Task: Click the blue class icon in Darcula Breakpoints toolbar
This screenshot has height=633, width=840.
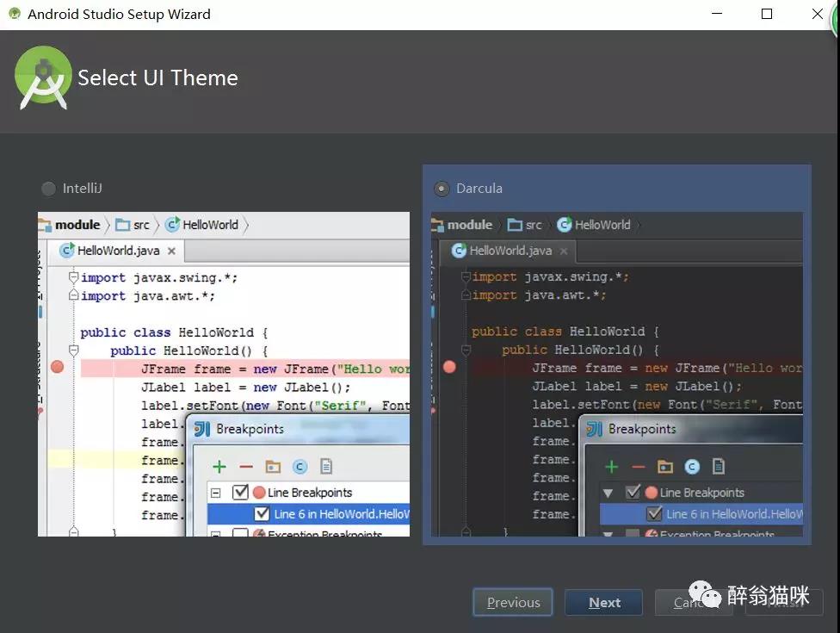Action: coord(692,467)
